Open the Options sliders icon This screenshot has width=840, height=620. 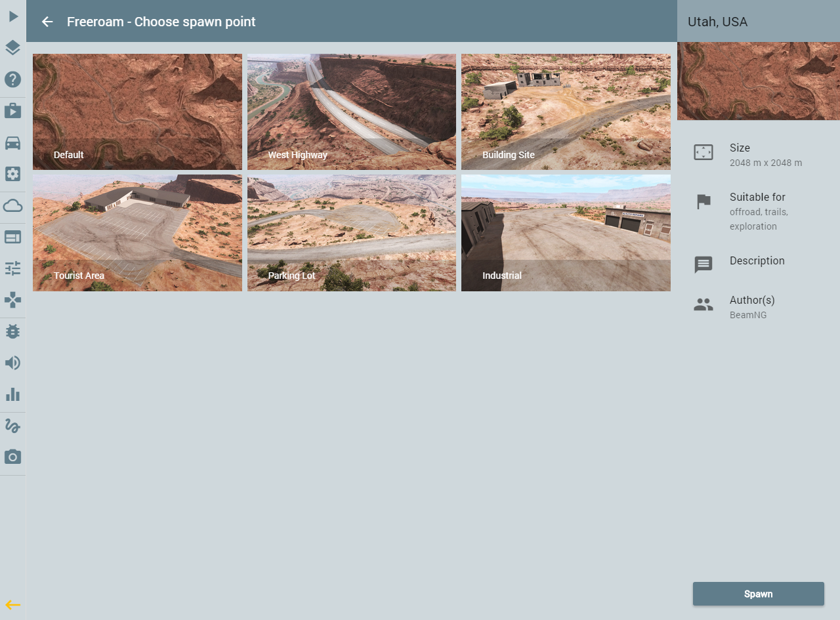pos(13,268)
